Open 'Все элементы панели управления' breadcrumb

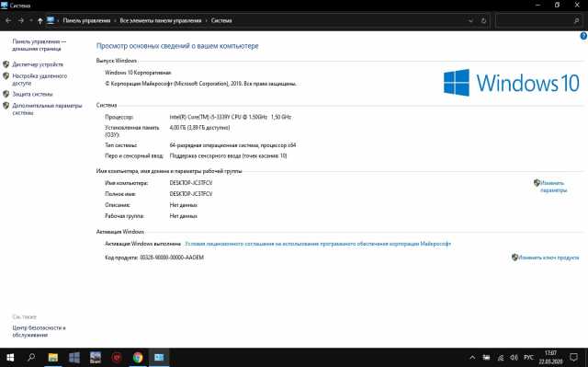pyautogui.click(x=161, y=20)
